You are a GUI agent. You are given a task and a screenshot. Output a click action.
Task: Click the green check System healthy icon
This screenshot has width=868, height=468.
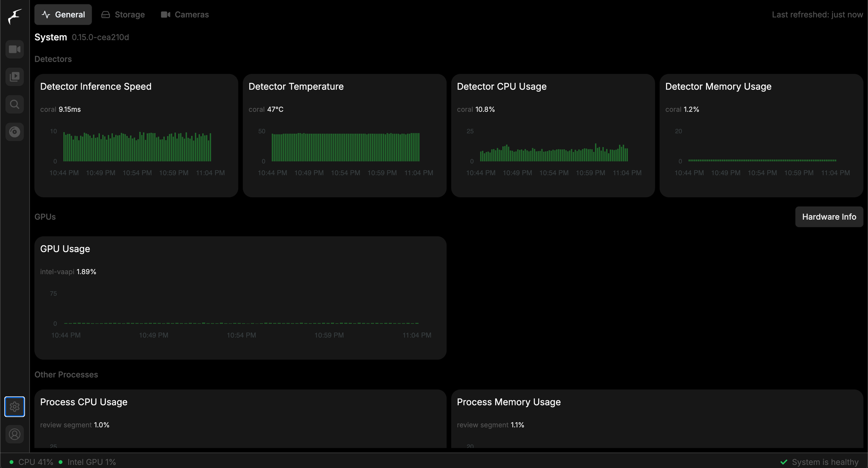[784, 462]
